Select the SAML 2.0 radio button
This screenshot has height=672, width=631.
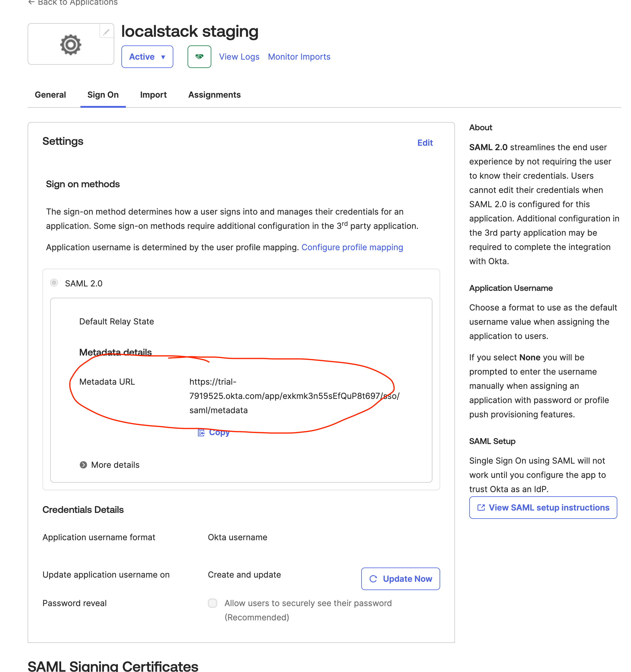tap(54, 283)
